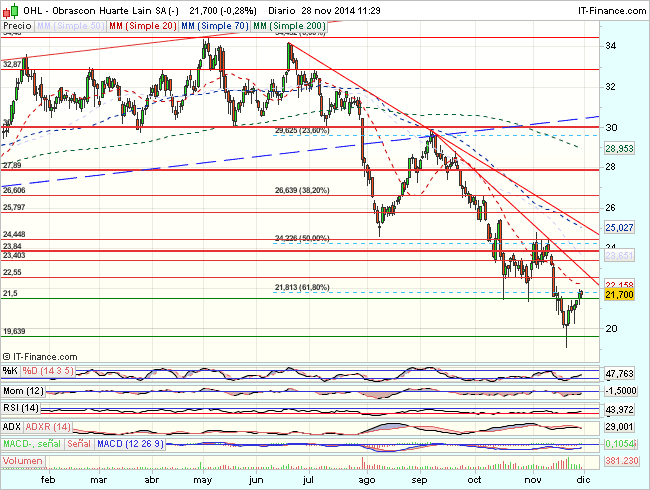Viewport: 650px width, 490px height.
Task: Click the 0,1054 MACD value
Action: pos(619,444)
